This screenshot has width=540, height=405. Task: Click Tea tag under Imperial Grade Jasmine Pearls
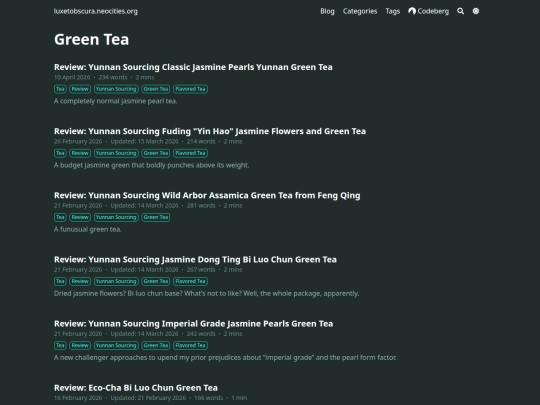click(x=60, y=345)
